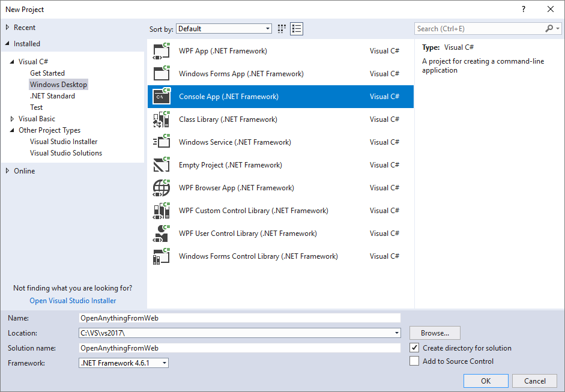Image resolution: width=565 pixels, height=392 pixels.
Task: Click the project Name input field
Action: [240, 318]
